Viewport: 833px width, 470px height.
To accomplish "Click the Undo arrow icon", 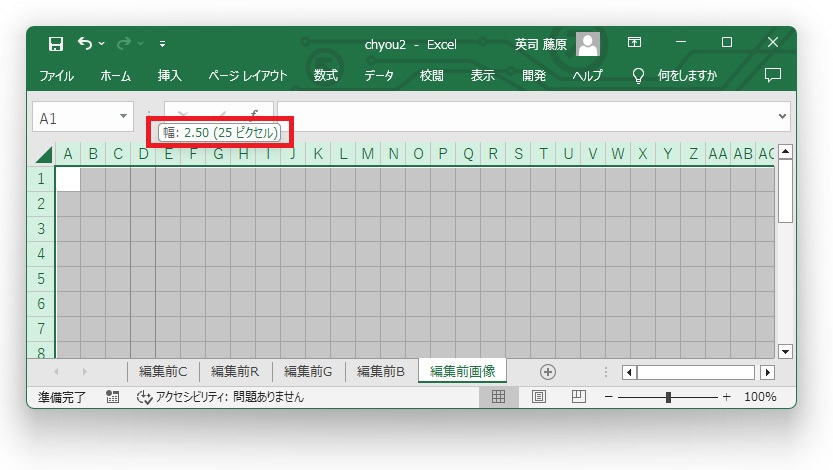I will coord(84,43).
